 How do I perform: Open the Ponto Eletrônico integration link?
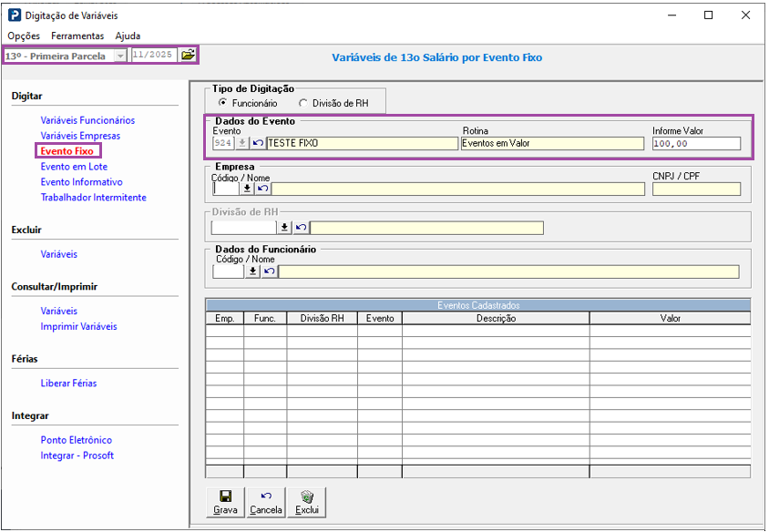77,440
